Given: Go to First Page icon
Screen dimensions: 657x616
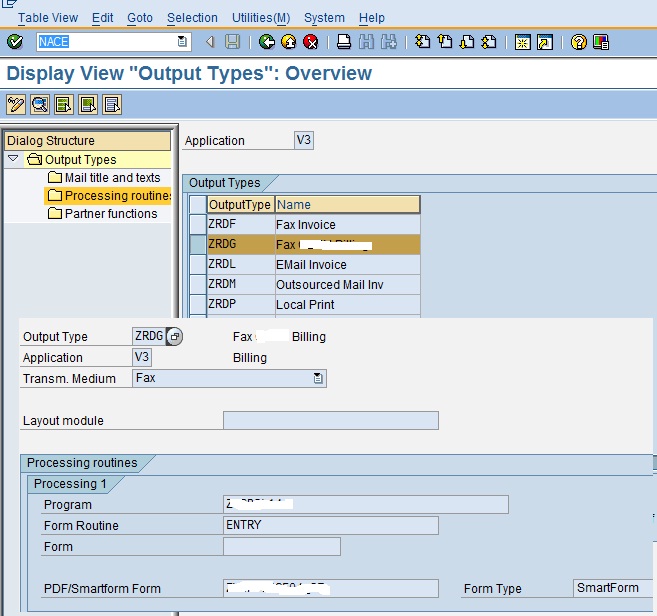Looking at the screenshot, I should [x=422, y=42].
